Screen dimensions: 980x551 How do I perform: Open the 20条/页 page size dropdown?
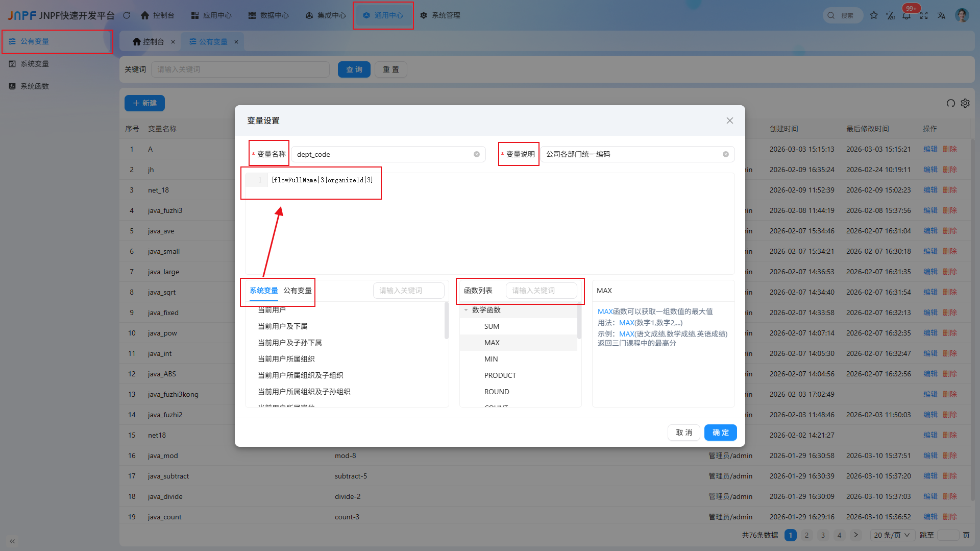tap(892, 535)
